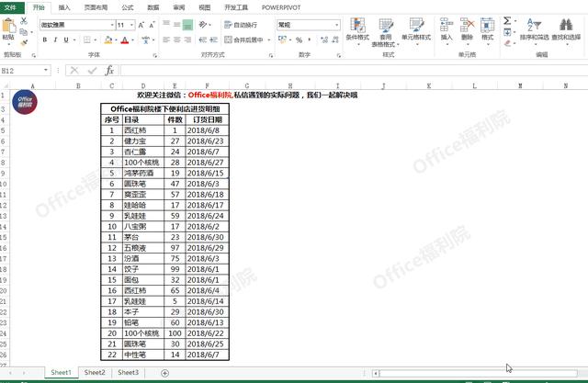The height and width of the screenshot is (383, 588).
Task: Expand the Name Box dropdown arrow
Action: (x=46, y=70)
